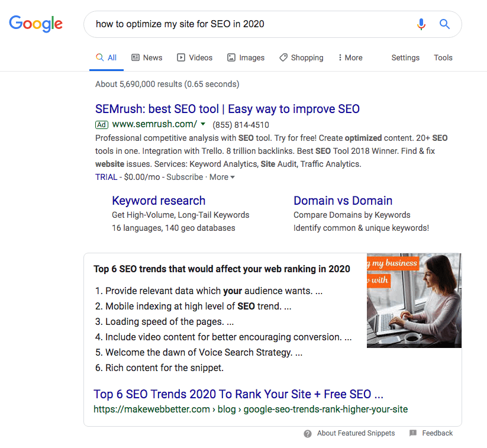This screenshot has width=487, height=448.
Task: Open search Settings
Action: coord(405,58)
